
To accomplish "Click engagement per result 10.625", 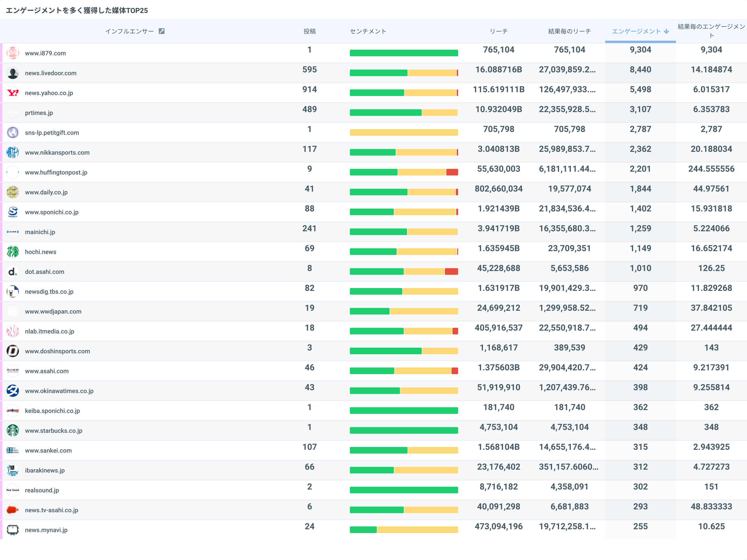I will pos(711,526).
